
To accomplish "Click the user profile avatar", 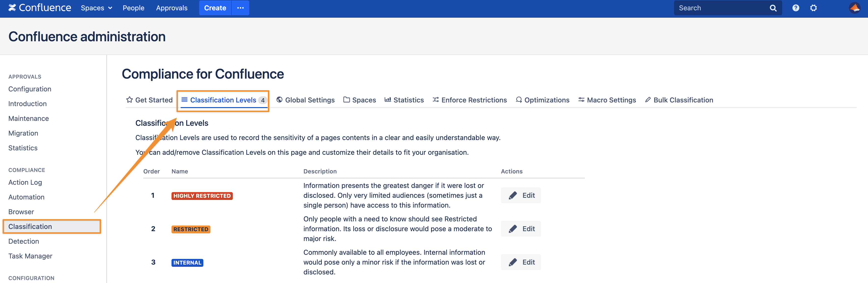I will click(855, 8).
